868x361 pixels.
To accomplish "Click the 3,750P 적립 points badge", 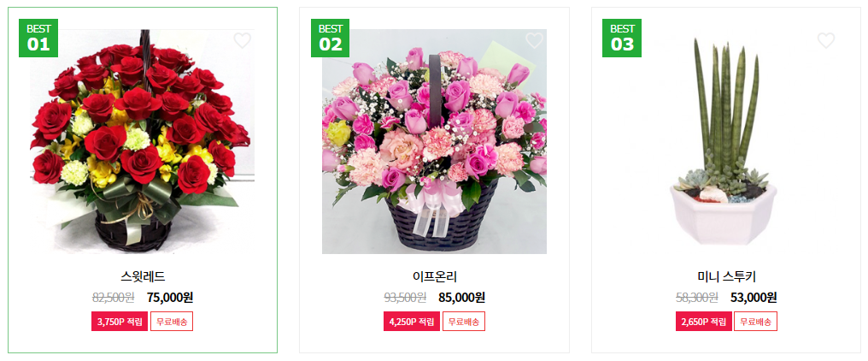I will tap(120, 321).
